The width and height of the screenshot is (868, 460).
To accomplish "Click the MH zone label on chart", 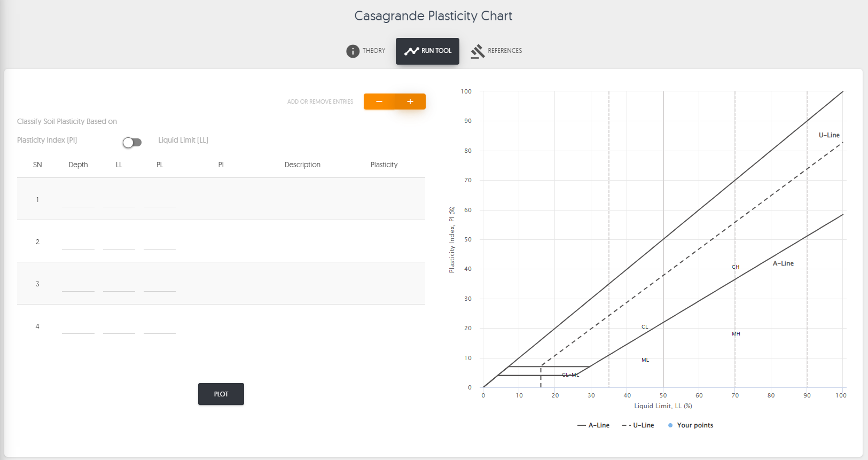I will [x=736, y=334].
